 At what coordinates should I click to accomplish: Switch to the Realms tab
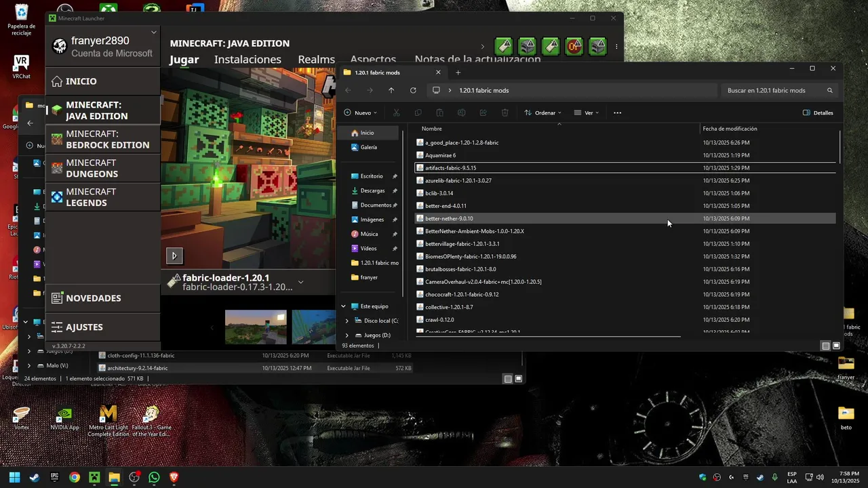pyautogui.click(x=316, y=60)
